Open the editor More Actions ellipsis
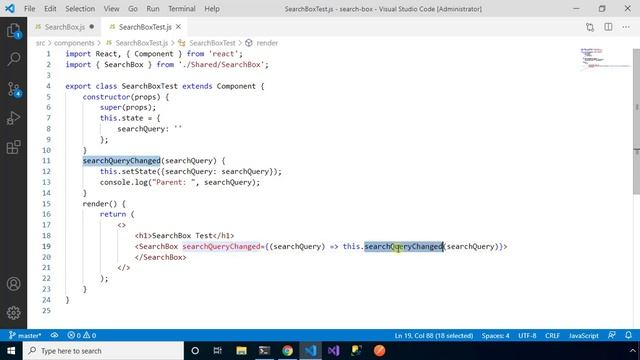This screenshot has width=640, height=360. pyautogui.click(x=626, y=27)
